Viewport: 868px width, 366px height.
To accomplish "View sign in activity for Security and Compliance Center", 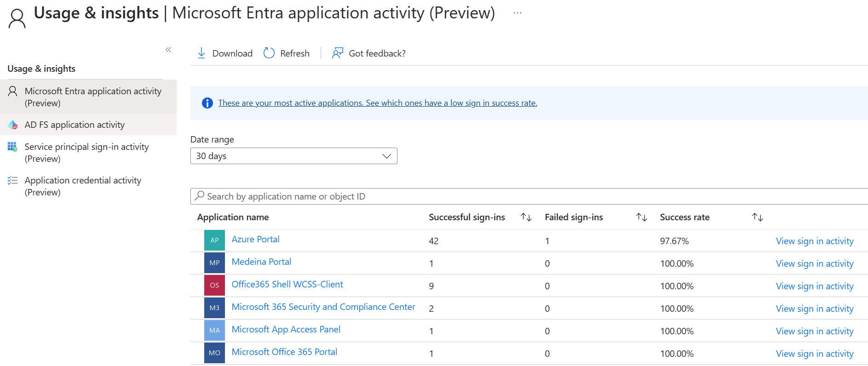I will pyautogui.click(x=815, y=309).
